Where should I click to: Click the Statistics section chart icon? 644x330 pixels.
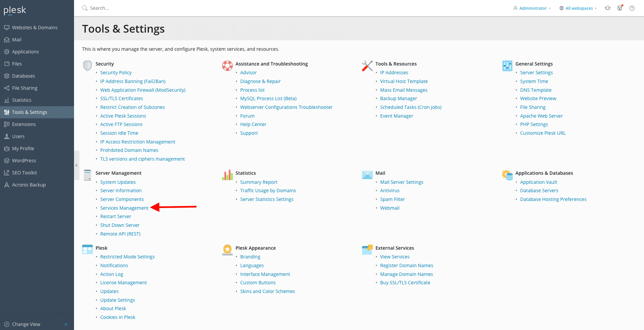tap(227, 175)
